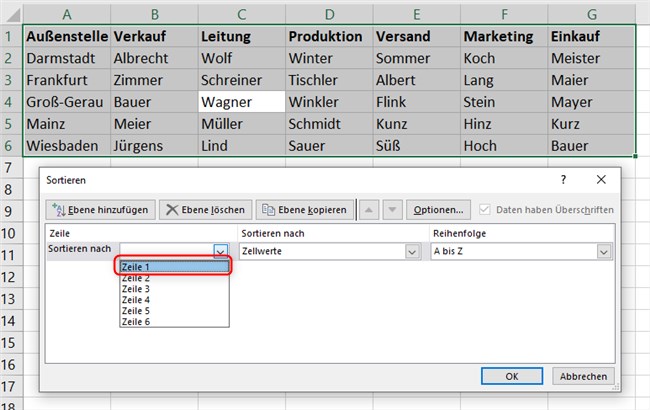Click cell containing Sommer
This screenshot has width=650, height=410.
[x=417, y=58]
